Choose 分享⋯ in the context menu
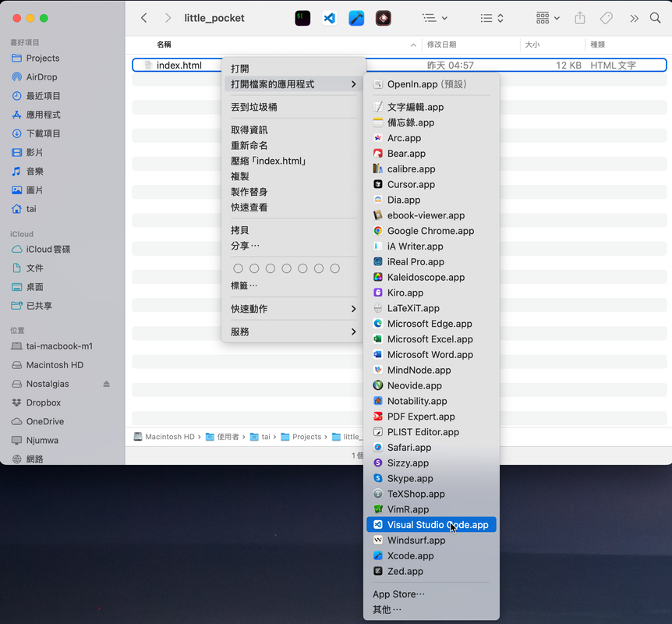The width and height of the screenshot is (672, 624). coord(294,246)
